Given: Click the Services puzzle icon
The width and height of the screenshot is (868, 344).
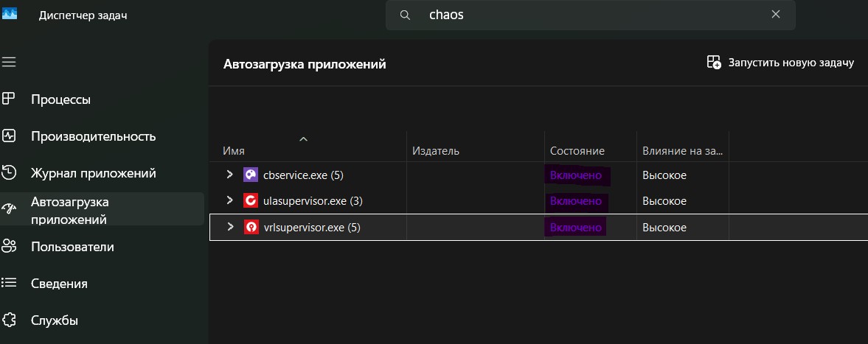Looking at the screenshot, I should 9,320.
